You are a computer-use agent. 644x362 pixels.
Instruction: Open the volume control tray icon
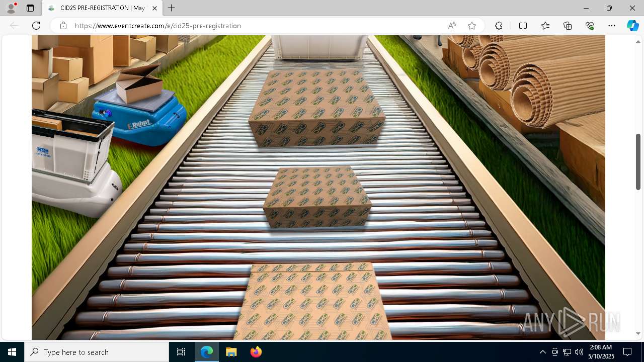(579, 352)
